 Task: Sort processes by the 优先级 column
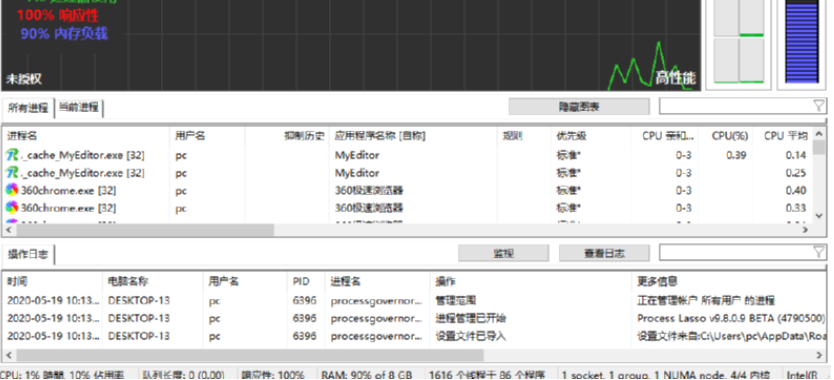pyautogui.click(x=590, y=136)
